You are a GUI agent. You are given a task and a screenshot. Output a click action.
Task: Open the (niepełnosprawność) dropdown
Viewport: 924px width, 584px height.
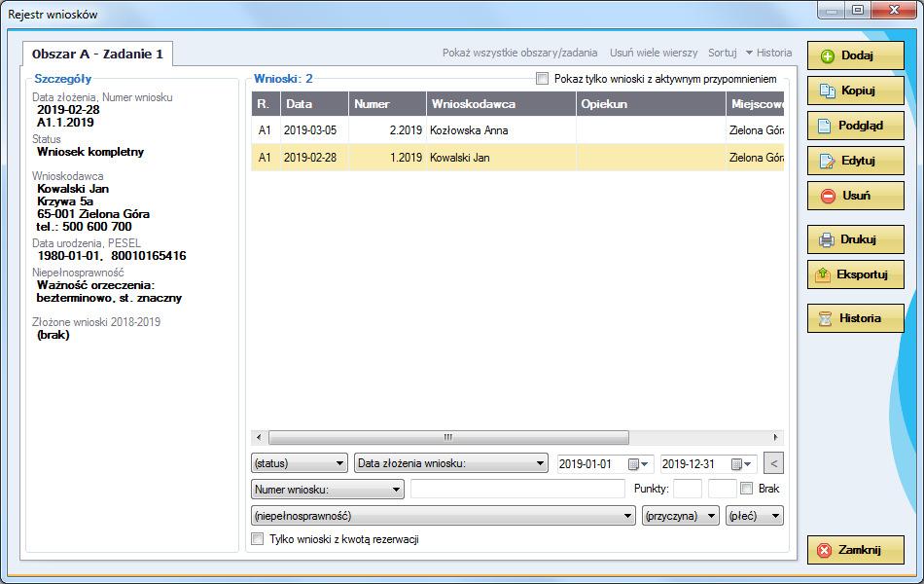coord(444,516)
